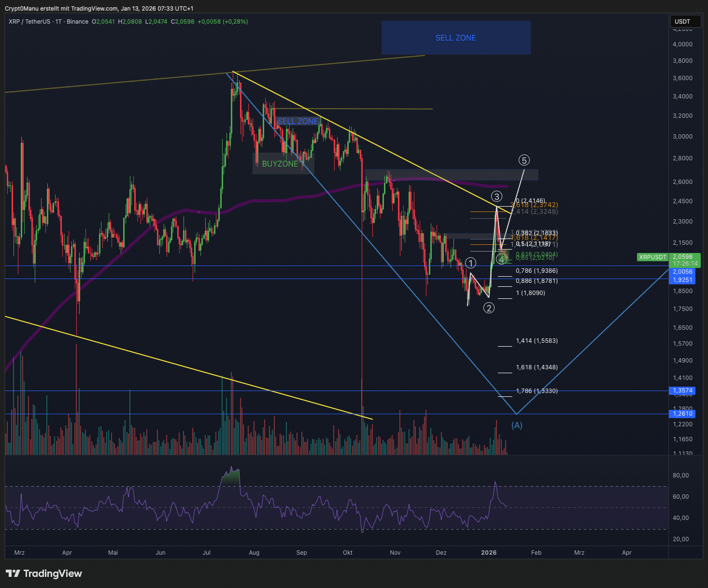Click the large blue SELL ZONE rectangle
Screen dimensions: 708x588
(x=455, y=38)
